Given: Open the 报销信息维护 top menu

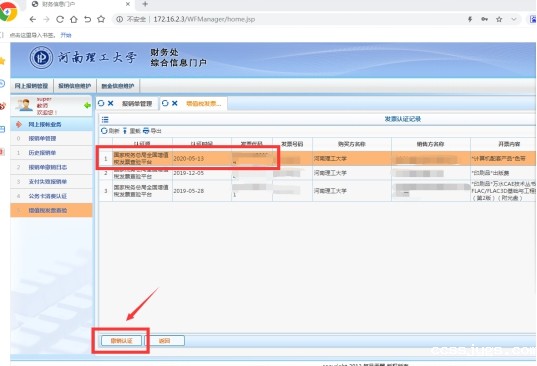Looking at the screenshot, I should pyautogui.click(x=75, y=86).
